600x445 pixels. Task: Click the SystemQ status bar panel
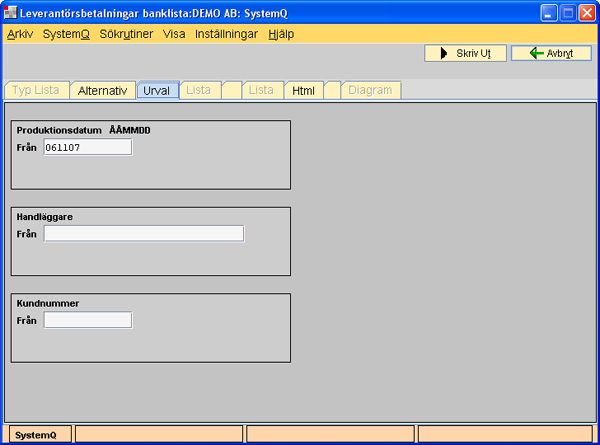pyautogui.click(x=37, y=435)
